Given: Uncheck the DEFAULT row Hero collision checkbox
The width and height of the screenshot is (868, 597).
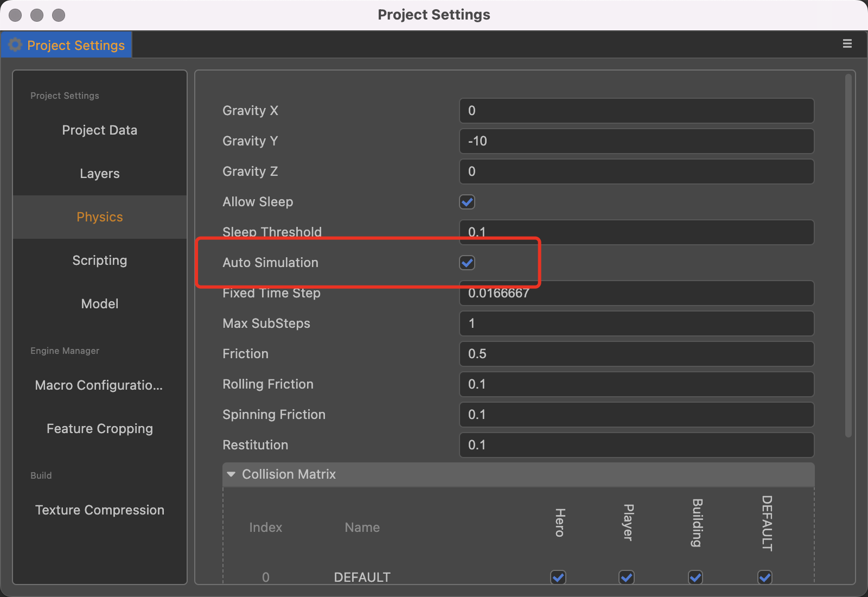Looking at the screenshot, I should point(558,577).
